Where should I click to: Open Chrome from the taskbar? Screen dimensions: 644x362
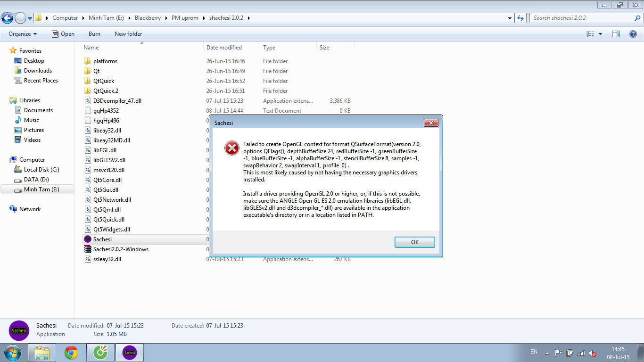71,353
